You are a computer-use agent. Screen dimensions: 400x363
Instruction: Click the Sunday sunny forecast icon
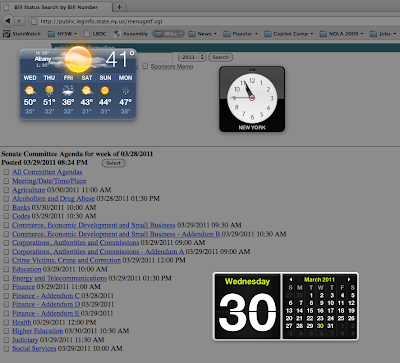point(105,90)
